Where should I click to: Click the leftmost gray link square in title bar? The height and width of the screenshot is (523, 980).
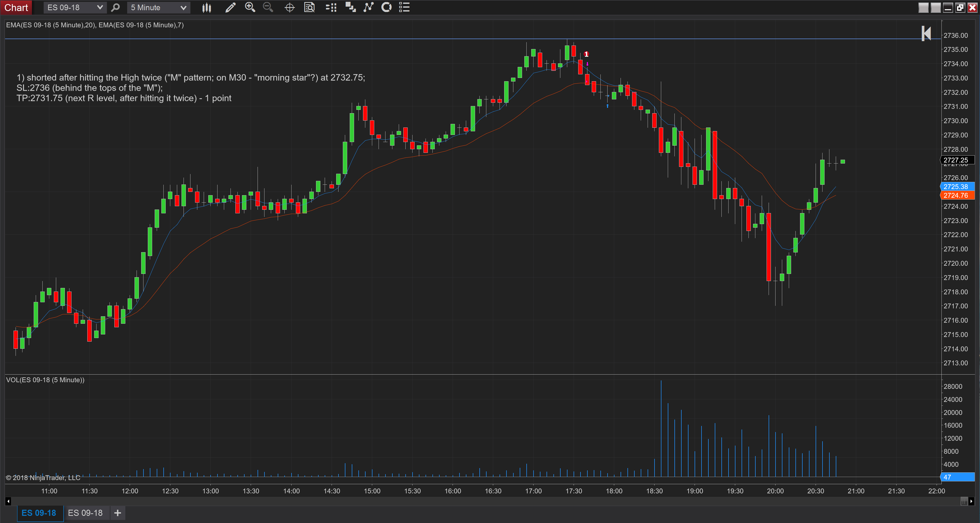pyautogui.click(x=924, y=8)
